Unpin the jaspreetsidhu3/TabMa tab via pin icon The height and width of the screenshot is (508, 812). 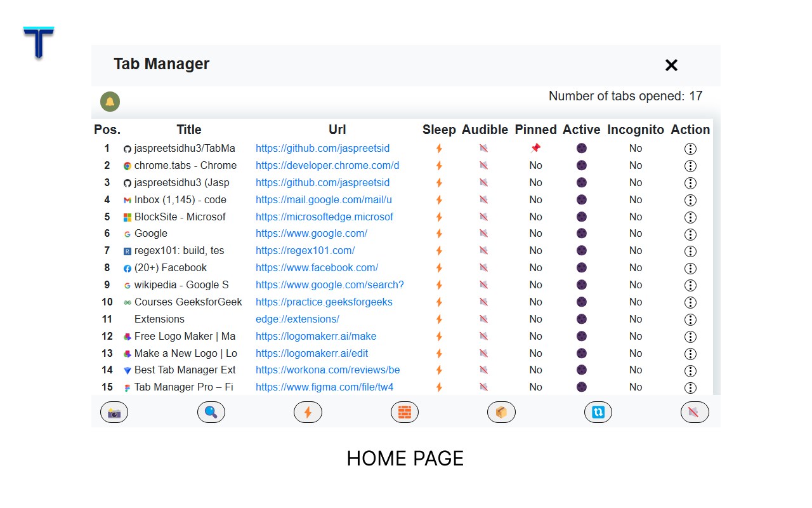click(535, 148)
